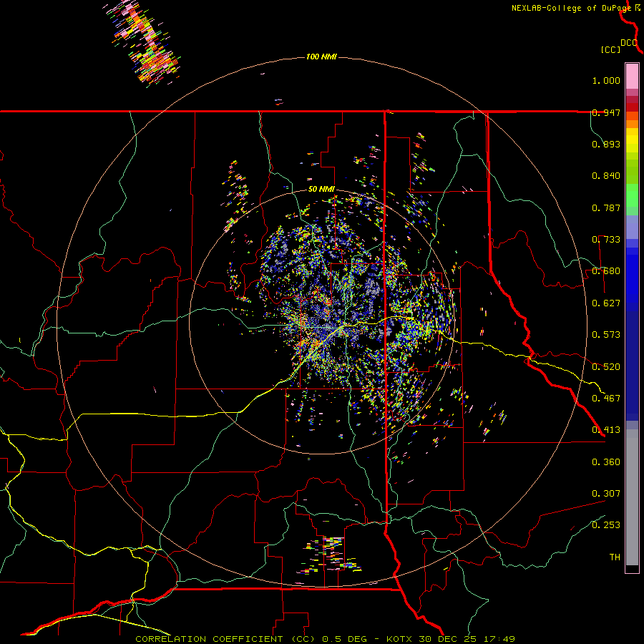The image size is (644, 644).
Task: Click the lavender segment of the color bar
Action: click(x=632, y=227)
